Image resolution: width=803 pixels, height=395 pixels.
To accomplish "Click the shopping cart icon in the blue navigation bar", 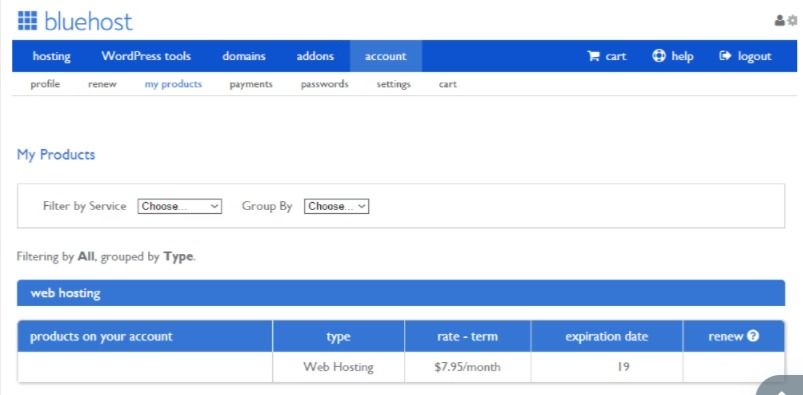I will [x=593, y=56].
